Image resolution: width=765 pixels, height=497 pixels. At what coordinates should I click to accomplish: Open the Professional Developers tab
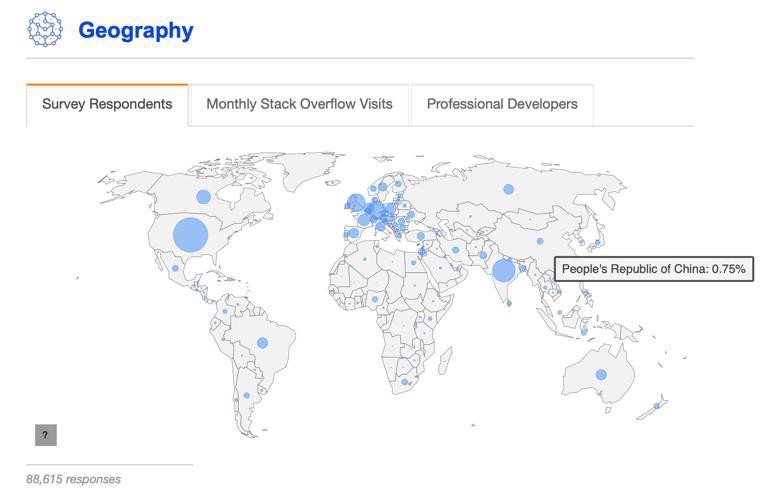coord(502,104)
